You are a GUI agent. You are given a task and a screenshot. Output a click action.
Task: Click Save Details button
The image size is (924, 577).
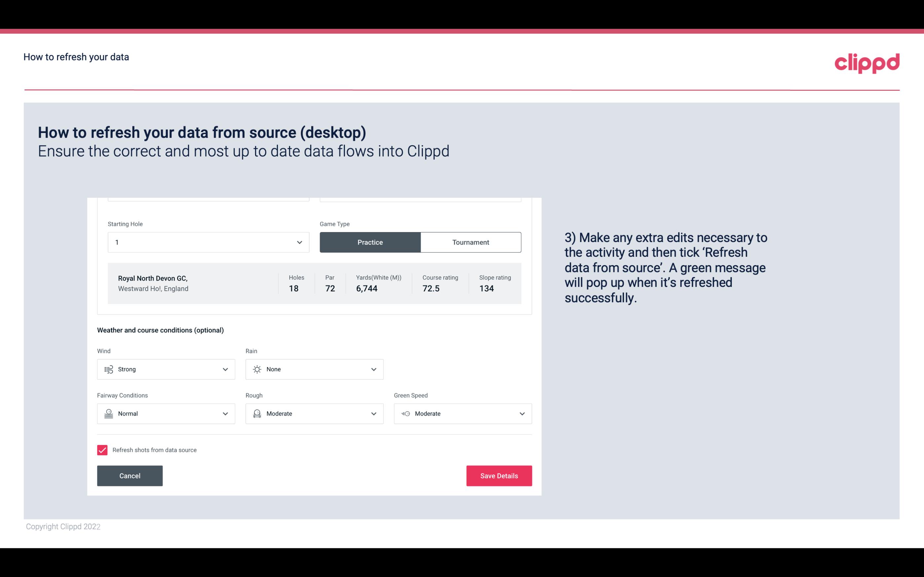[x=499, y=476]
